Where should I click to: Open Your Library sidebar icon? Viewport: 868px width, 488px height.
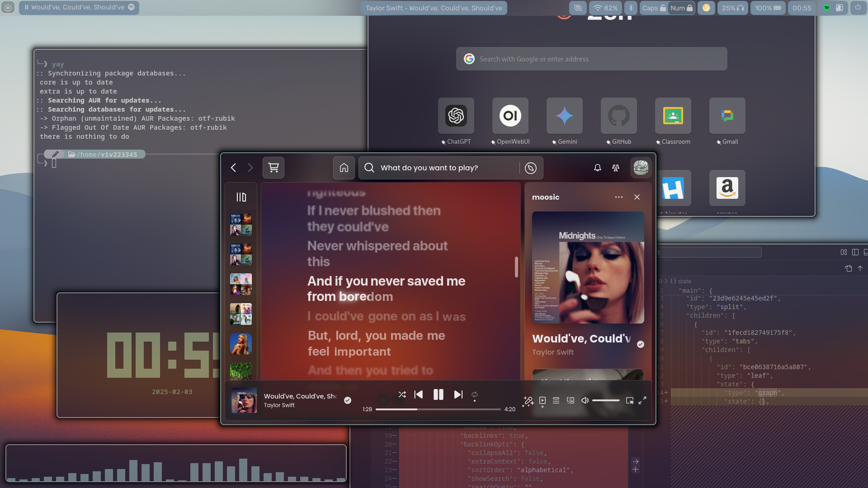(x=241, y=197)
